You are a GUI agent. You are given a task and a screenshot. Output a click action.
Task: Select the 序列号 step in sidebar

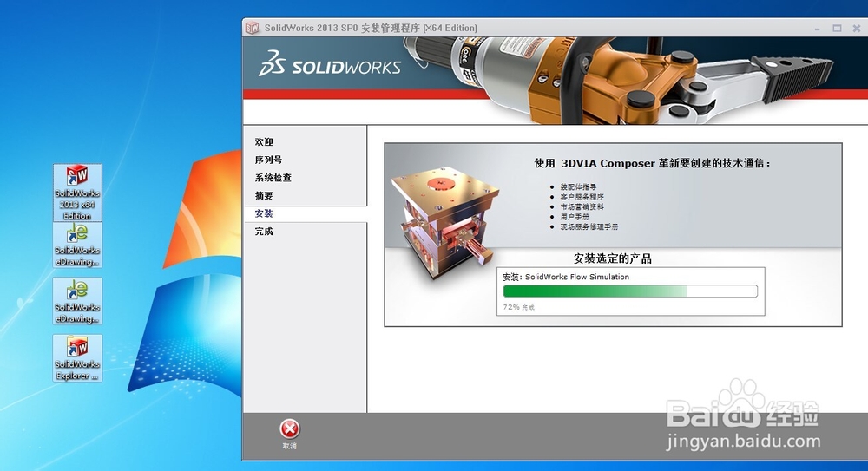click(268, 160)
